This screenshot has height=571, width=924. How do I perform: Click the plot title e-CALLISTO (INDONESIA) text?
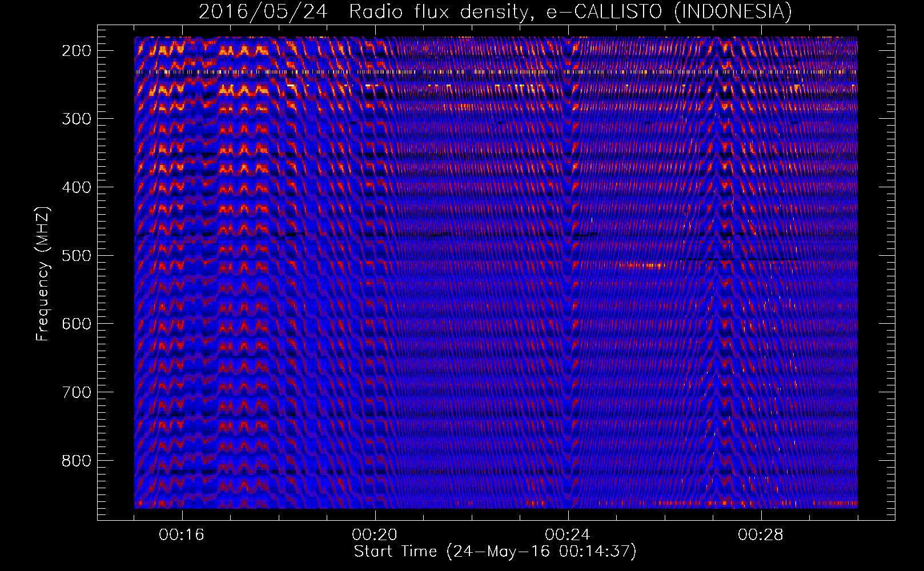click(x=669, y=11)
